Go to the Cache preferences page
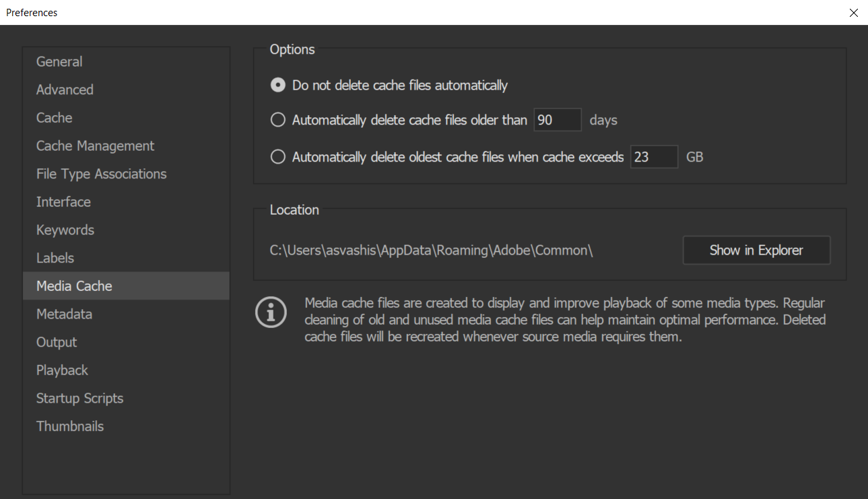 click(54, 118)
